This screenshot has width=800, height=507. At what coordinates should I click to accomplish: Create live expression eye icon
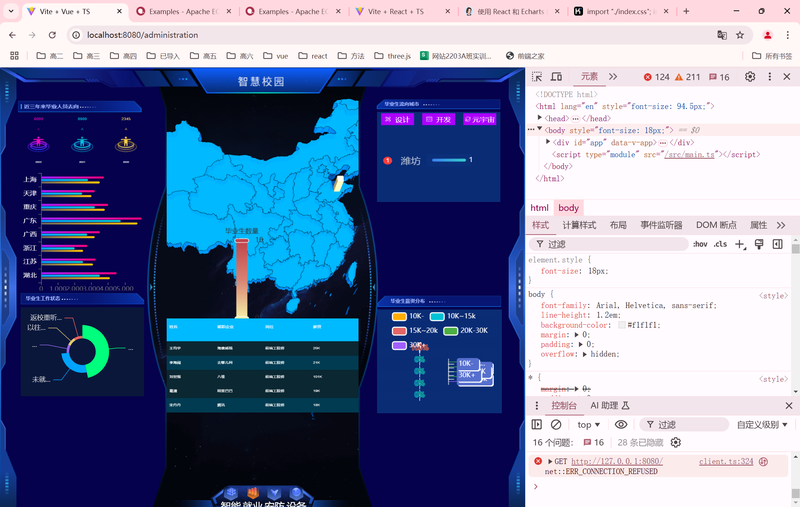621,424
